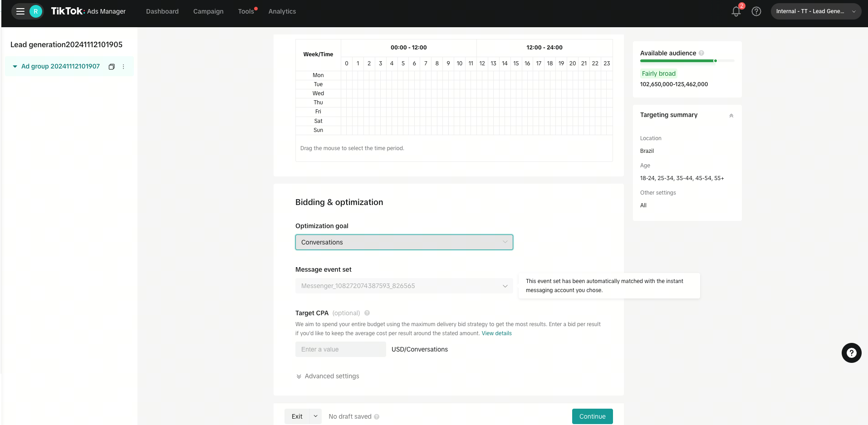Select the Sat row label in schedule
This screenshot has width=868, height=425.
[318, 121]
